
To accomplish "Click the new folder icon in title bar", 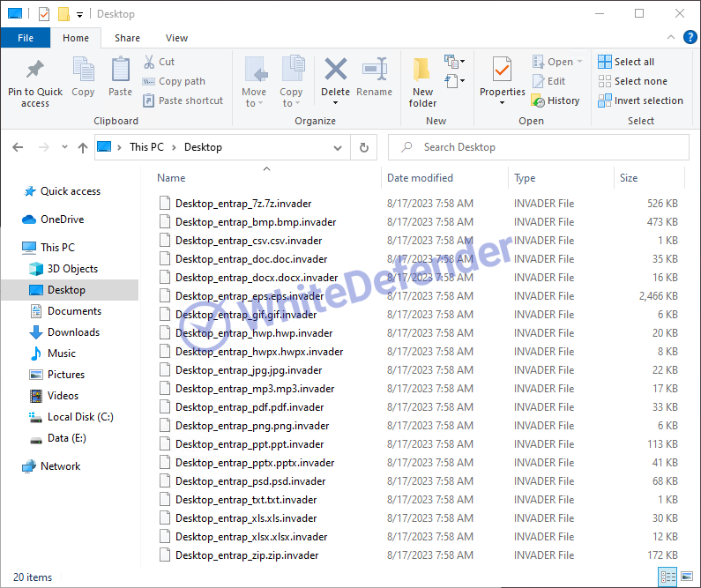I will pyautogui.click(x=64, y=14).
